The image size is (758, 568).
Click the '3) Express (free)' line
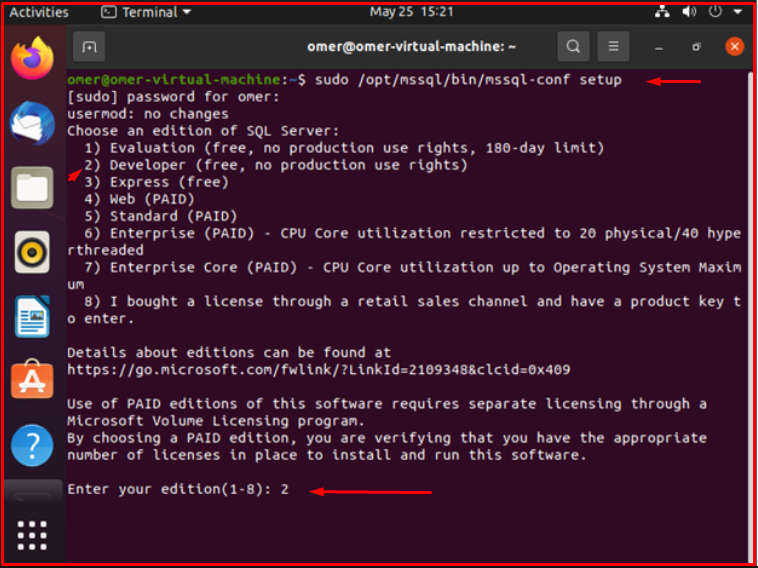[x=157, y=182]
